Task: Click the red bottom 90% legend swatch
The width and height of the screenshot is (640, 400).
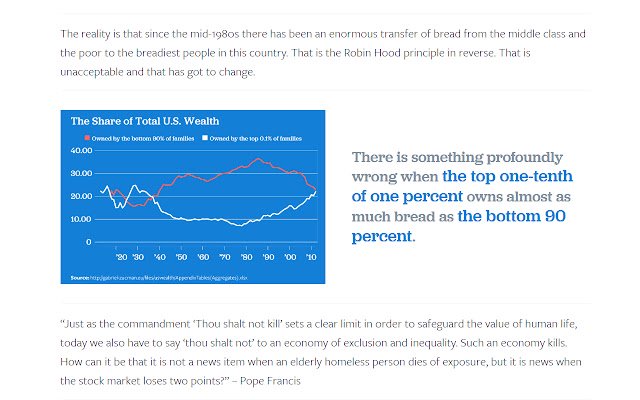Action: 87,138
